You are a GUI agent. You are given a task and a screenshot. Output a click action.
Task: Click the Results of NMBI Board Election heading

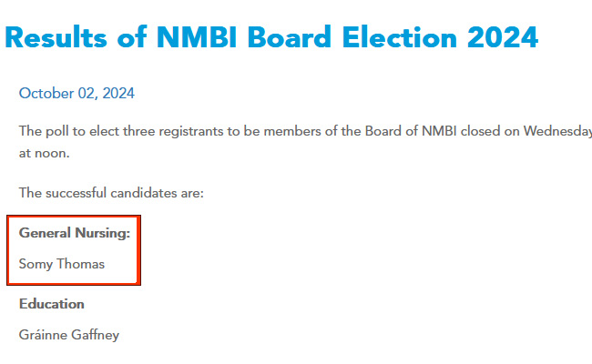(x=271, y=37)
